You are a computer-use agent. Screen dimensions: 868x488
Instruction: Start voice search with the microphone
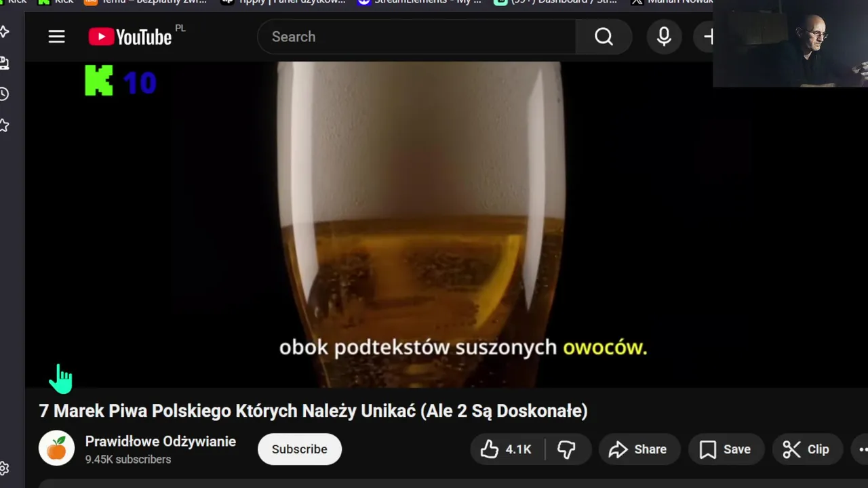pos(664,37)
